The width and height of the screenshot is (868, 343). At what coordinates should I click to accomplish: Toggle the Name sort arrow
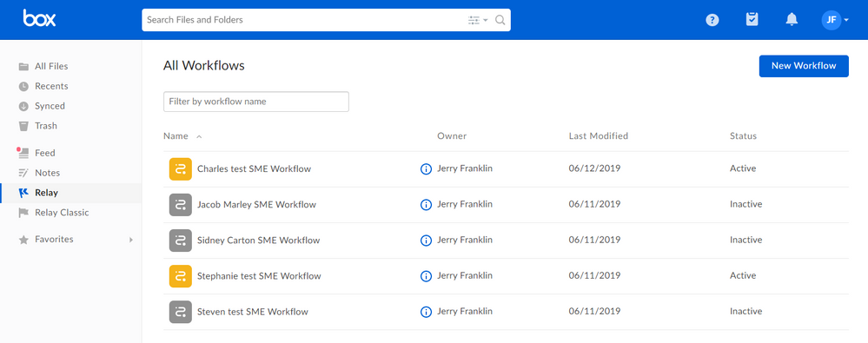[199, 136]
